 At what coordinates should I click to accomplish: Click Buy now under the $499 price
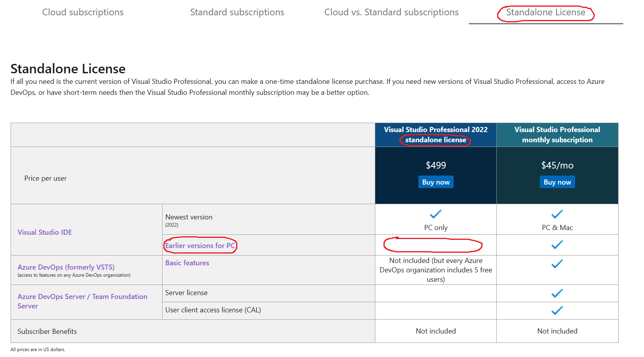coord(436,182)
